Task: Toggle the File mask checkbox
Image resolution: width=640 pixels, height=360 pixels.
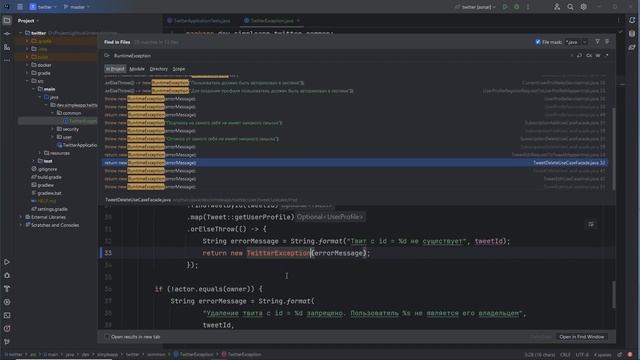Action: [x=538, y=42]
